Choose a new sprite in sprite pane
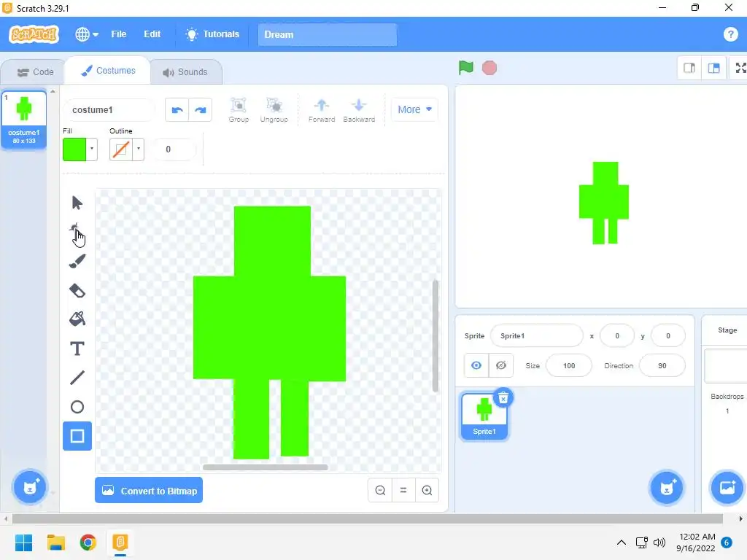Image resolution: width=747 pixels, height=560 pixels. (667, 487)
